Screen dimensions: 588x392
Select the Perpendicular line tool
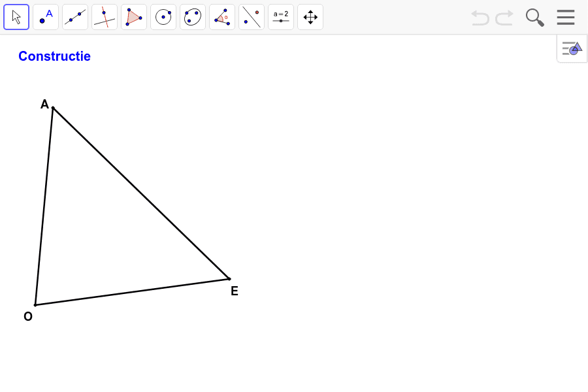click(x=105, y=17)
